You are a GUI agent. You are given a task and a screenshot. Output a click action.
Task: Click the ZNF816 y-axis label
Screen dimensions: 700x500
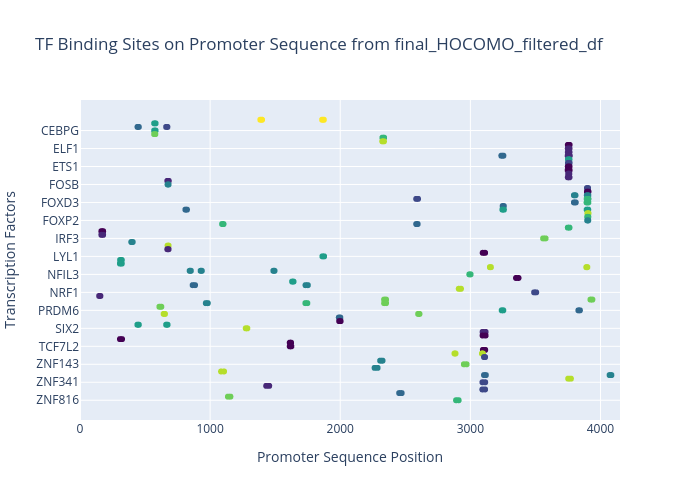point(58,400)
